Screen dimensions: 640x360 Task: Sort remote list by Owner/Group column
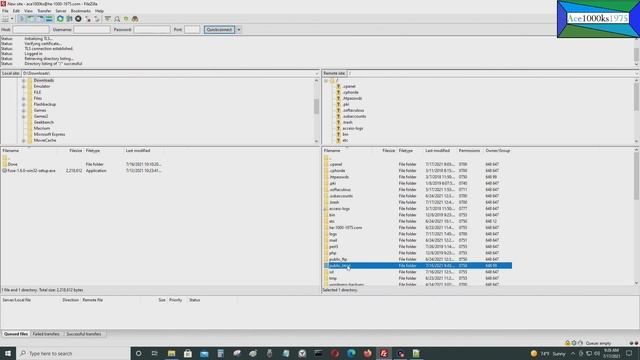(x=498, y=151)
